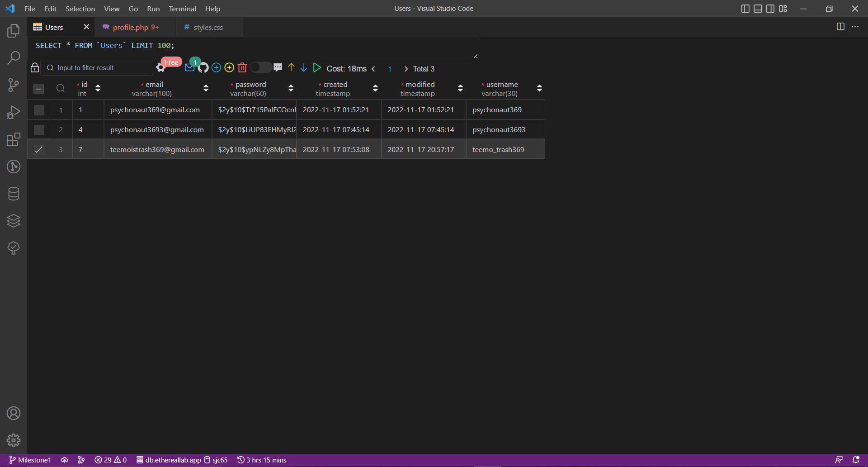
Task: Sort by the password column arrows
Action: [291, 88]
